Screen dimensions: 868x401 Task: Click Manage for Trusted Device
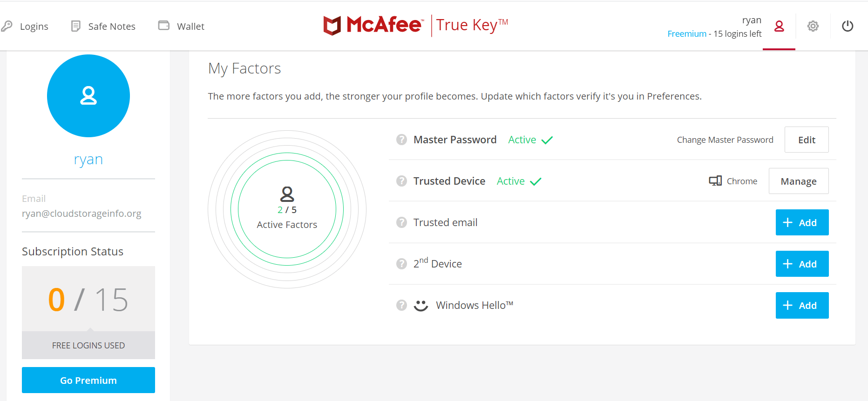799,181
